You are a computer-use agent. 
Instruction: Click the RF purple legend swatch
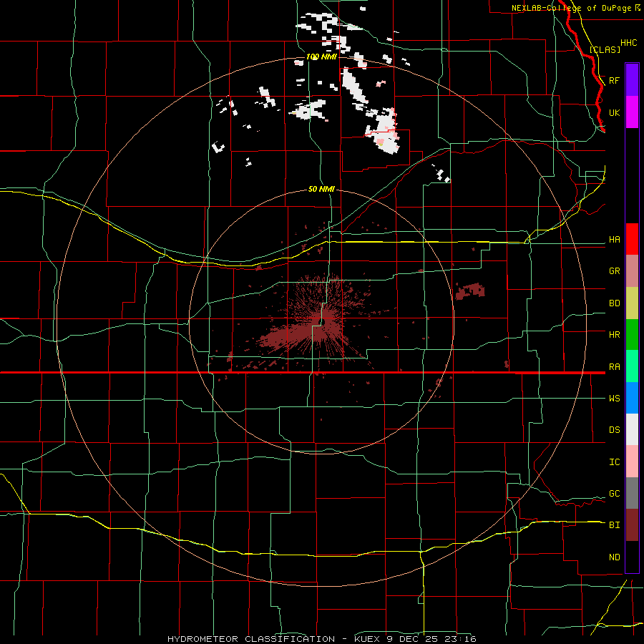click(632, 79)
